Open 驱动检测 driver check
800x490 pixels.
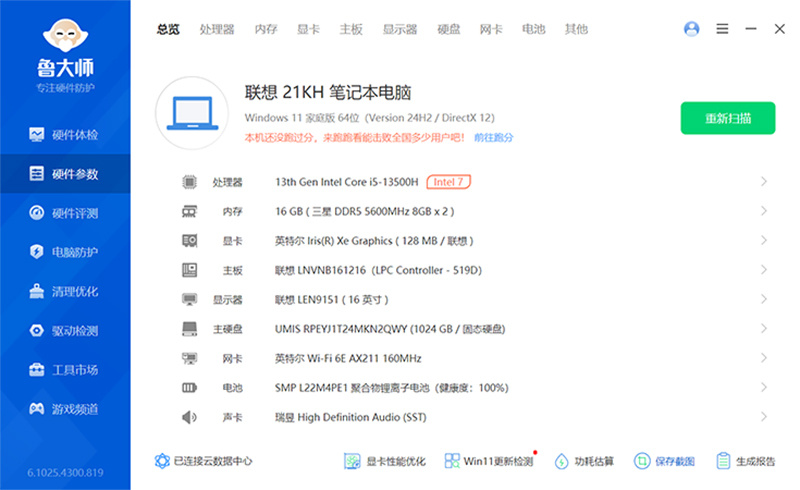coord(65,331)
